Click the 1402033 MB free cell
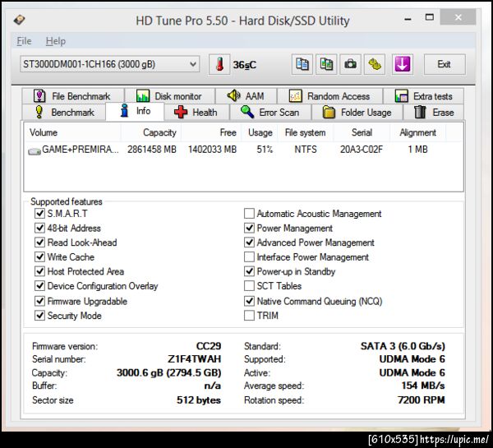The height and width of the screenshot is (448, 493). click(212, 150)
